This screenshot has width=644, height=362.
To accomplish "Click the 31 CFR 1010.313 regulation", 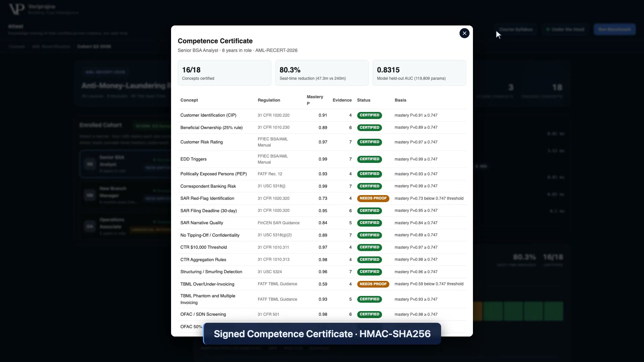I will [x=273, y=260].
